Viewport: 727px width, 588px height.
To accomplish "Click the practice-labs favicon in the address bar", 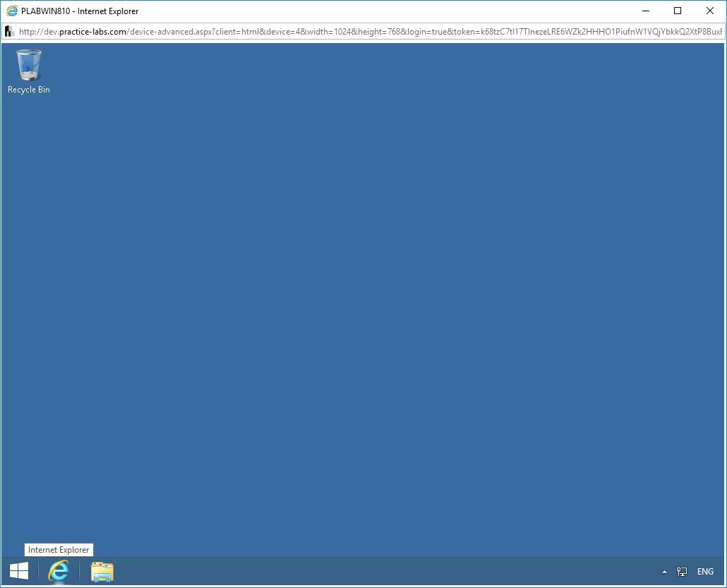I will click(8, 31).
